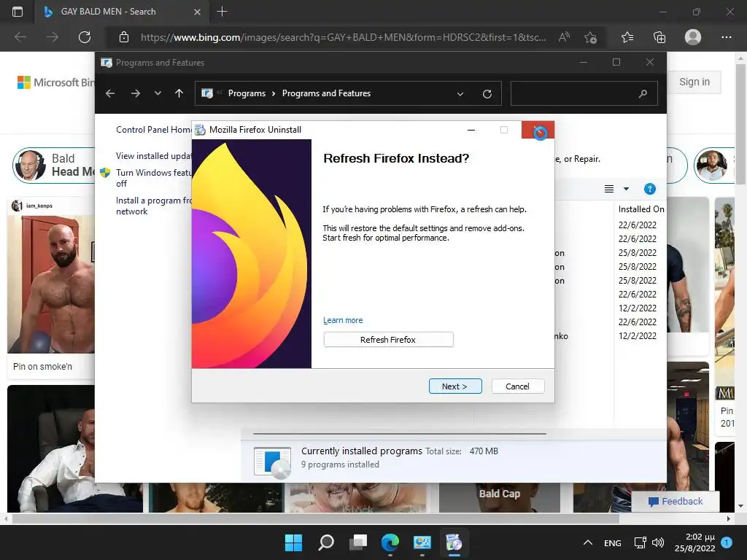Reload the Bing page in Edge
Image resolution: width=747 pixels, height=560 pixels.
pos(85,37)
